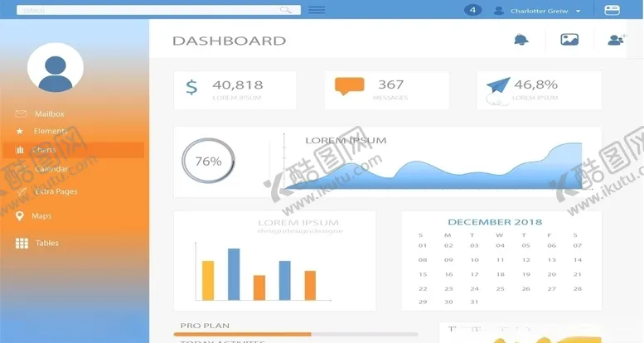The image size is (644, 343).
Task: Go to Tables in sidebar
Action: pyautogui.click(x=46, y=244)
